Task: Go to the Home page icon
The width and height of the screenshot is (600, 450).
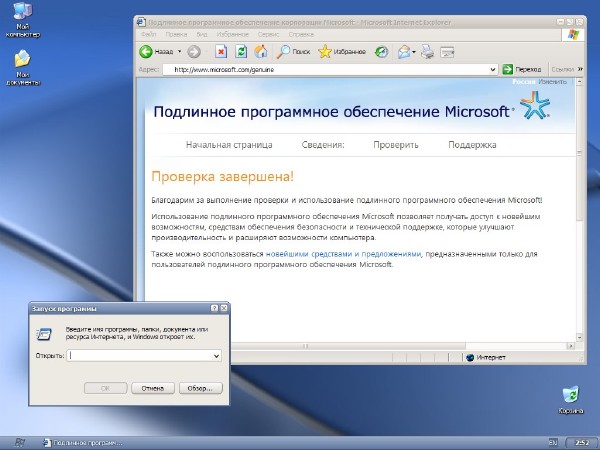Action: pos(260,52)
